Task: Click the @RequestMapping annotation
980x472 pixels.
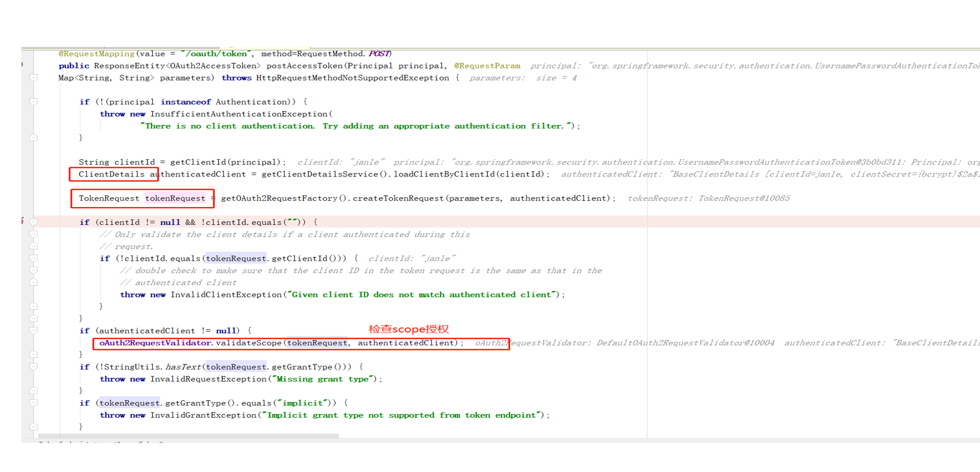Action: tap(97, 54)
